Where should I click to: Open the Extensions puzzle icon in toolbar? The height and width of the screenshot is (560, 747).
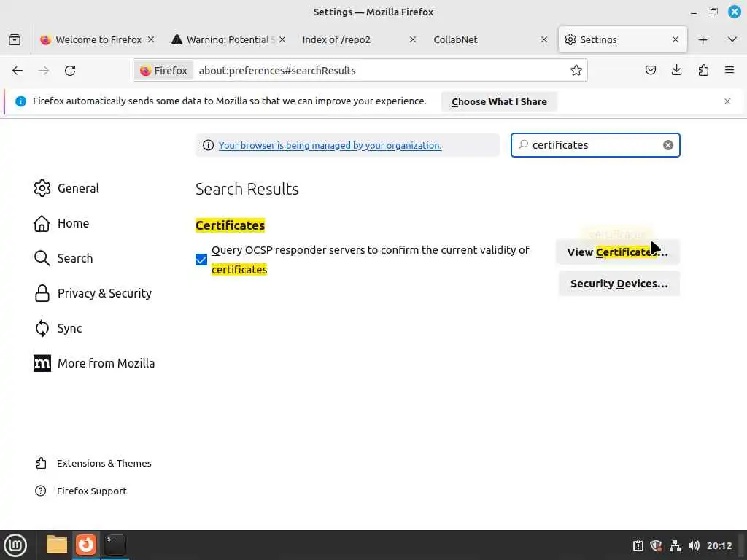703,71
